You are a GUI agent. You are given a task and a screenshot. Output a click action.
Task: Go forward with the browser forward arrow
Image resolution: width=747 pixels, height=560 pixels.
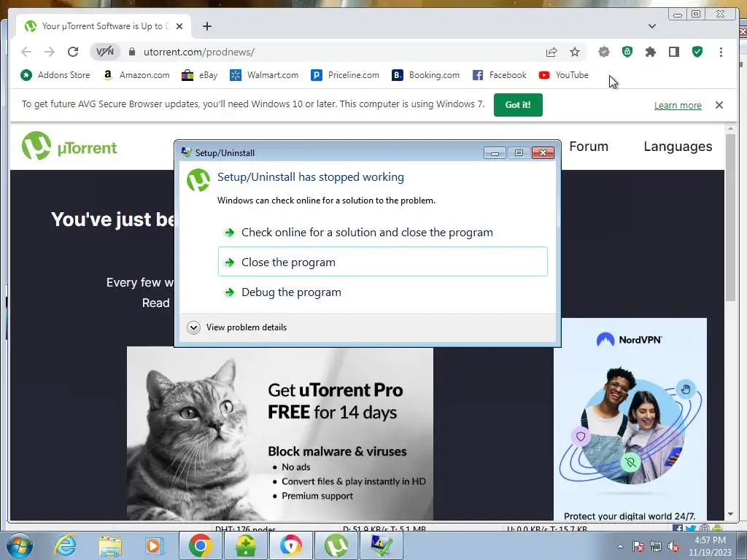(x=50, y=52)
